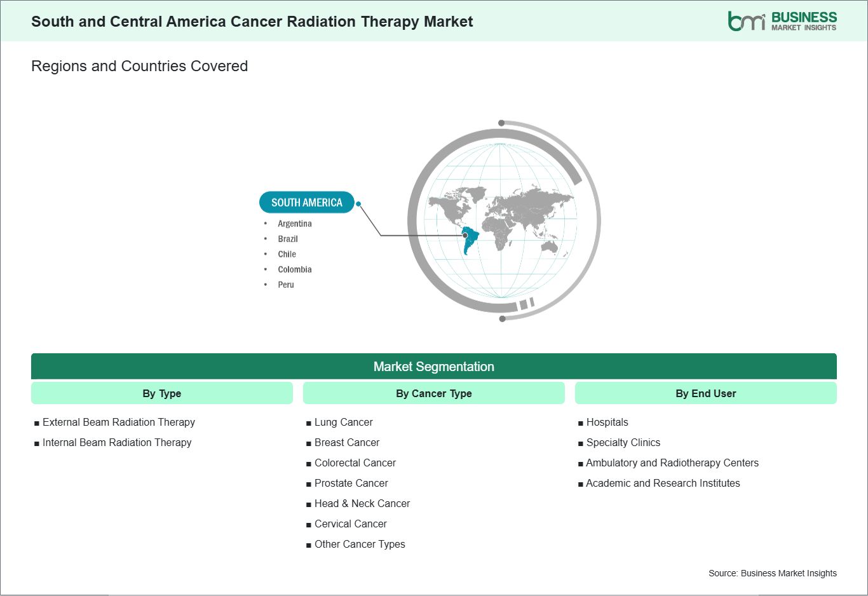Click the Business Market Insights logo

point(782,21)
